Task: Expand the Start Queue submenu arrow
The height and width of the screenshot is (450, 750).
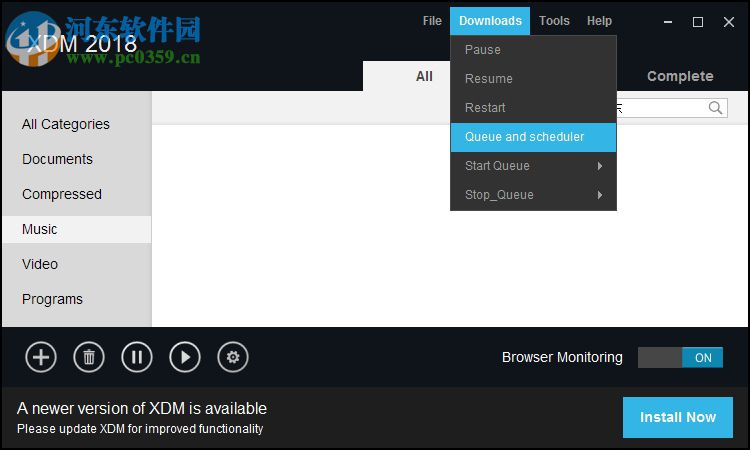Action: coord(600,166)
